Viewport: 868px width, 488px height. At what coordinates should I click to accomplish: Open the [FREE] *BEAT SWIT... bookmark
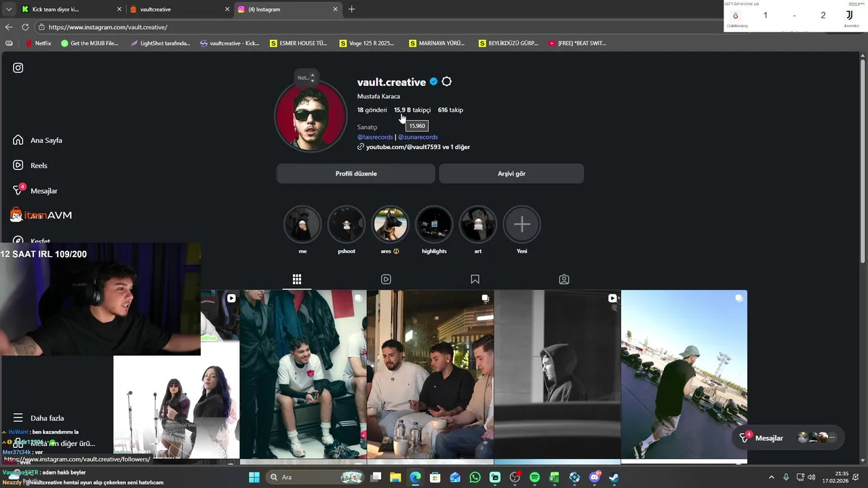[x=578, y=43]
